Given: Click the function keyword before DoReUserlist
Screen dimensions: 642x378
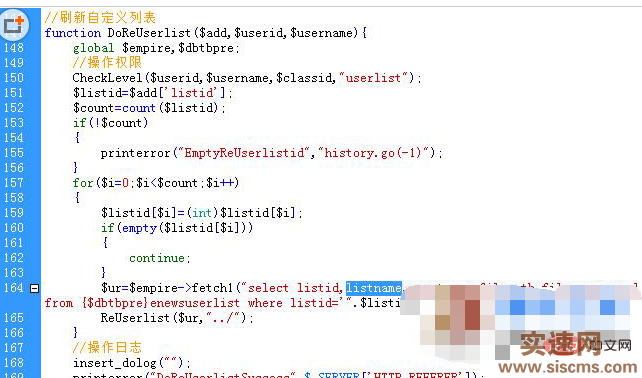Looking at the screenshot, I should coord(73,33).
